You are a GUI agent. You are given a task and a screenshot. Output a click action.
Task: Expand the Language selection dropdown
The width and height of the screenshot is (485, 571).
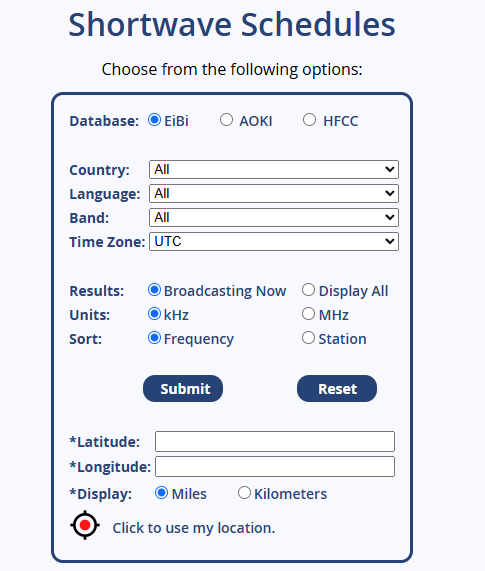[274, 193]
